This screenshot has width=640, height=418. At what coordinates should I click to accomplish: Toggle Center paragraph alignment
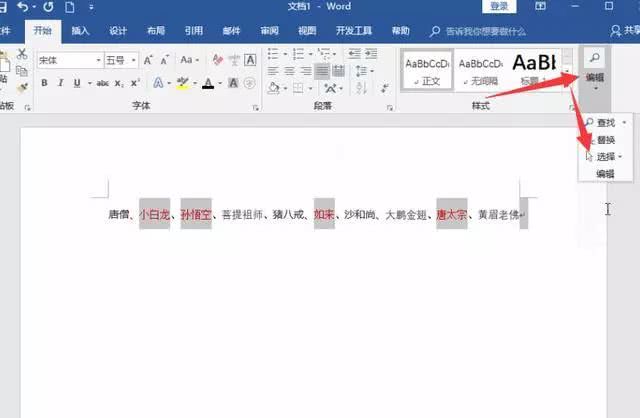[289, 71]
